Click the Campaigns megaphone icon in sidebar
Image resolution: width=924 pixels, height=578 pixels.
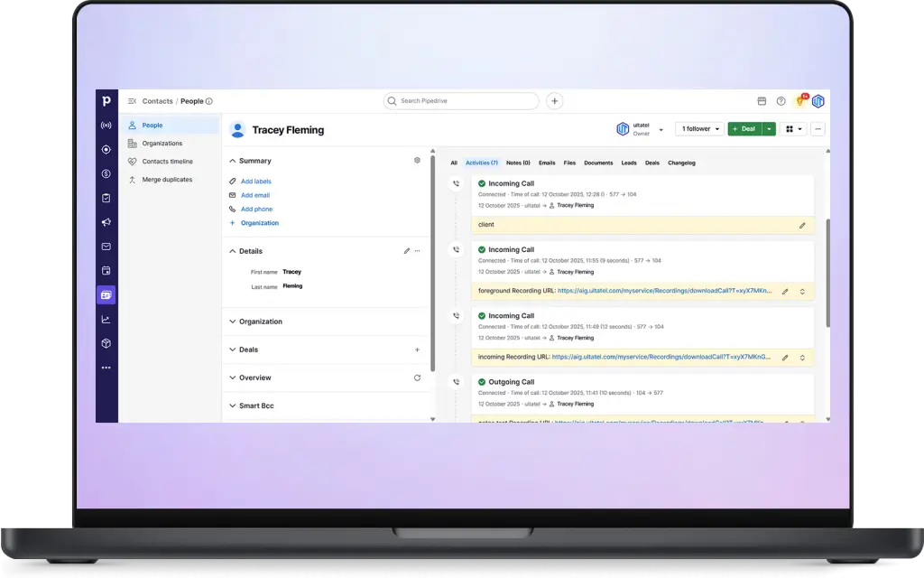(106, 222)
